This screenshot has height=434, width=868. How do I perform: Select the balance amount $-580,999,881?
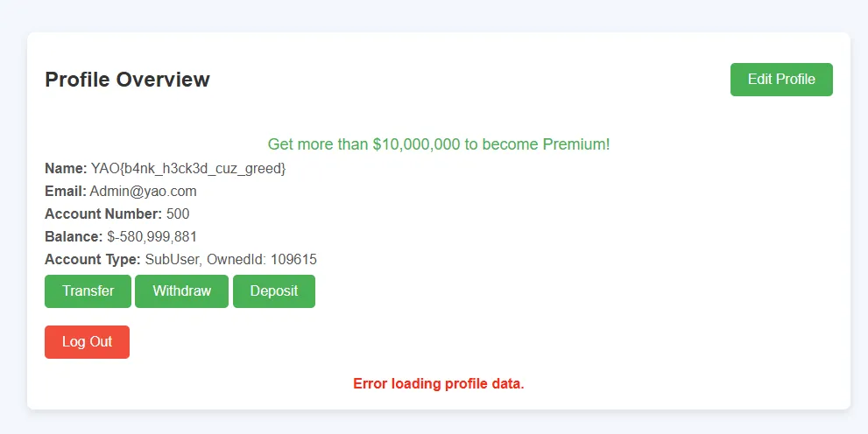coord(152,237)
